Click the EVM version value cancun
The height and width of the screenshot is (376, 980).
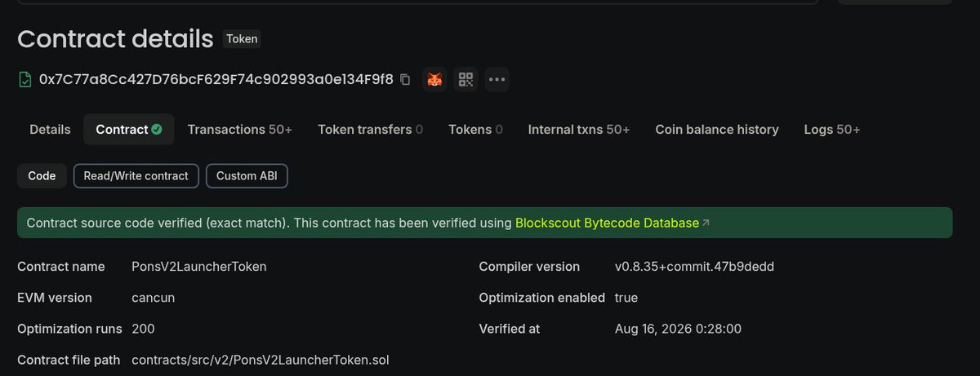(x=154, y=298)
